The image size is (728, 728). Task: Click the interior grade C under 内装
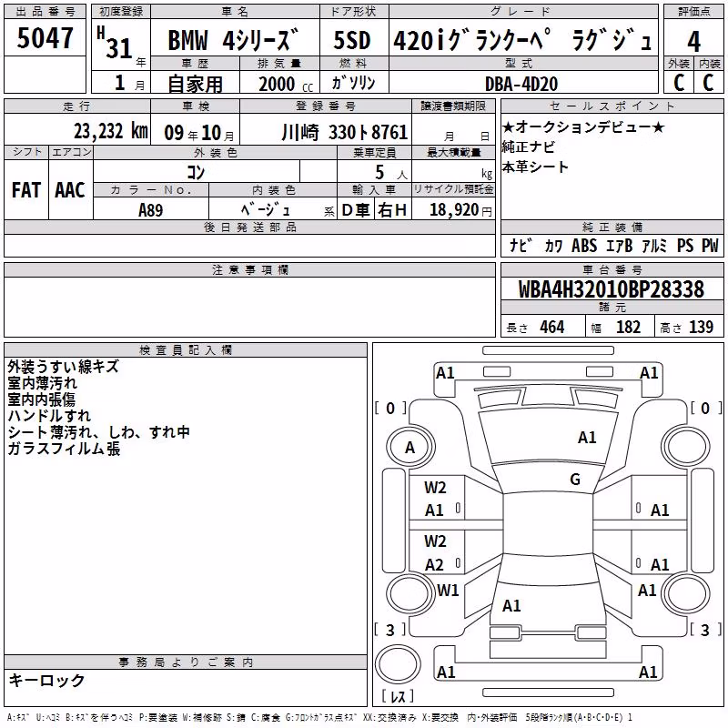pyautogui.click(x=708, y=83)
